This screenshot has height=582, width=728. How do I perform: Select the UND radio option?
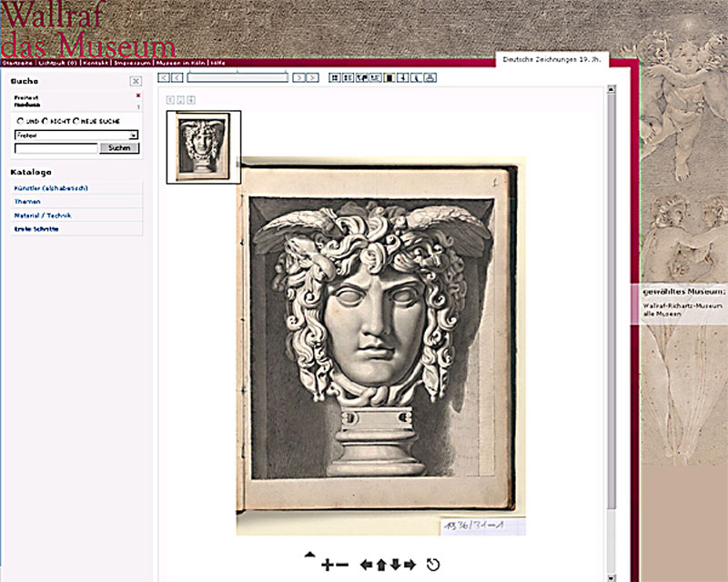pos(20,121)
